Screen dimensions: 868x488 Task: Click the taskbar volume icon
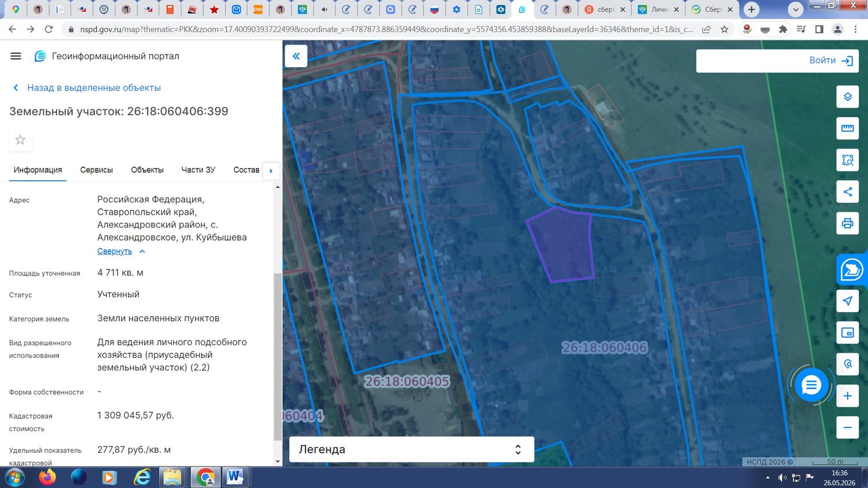coord(782,478)
